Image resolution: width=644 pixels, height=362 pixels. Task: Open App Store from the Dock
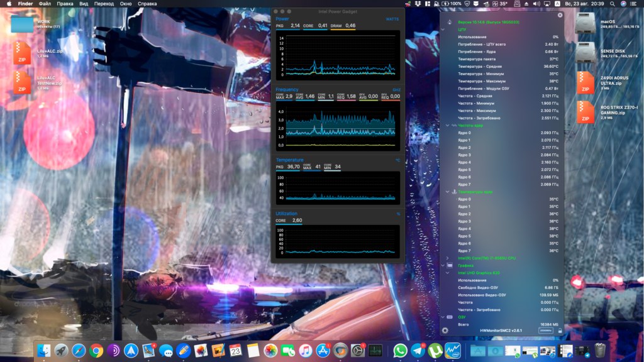[323, 351]
